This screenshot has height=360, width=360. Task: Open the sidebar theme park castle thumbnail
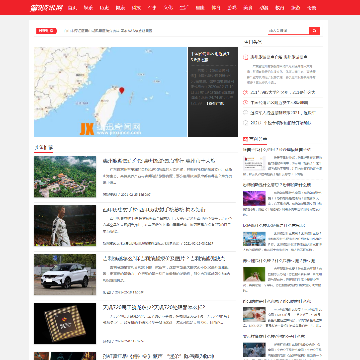click(x=254, y=239)
